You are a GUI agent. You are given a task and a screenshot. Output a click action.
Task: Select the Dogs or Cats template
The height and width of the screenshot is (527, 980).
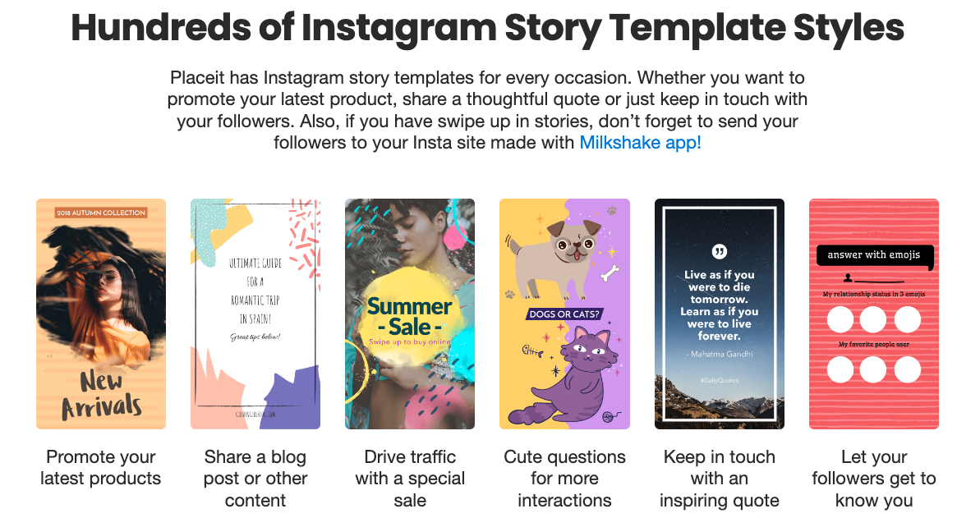coord(564,314)
